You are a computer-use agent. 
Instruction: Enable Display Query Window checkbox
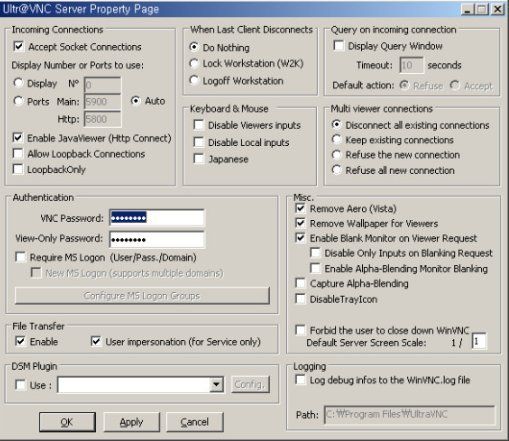click(x=339, y=46)
